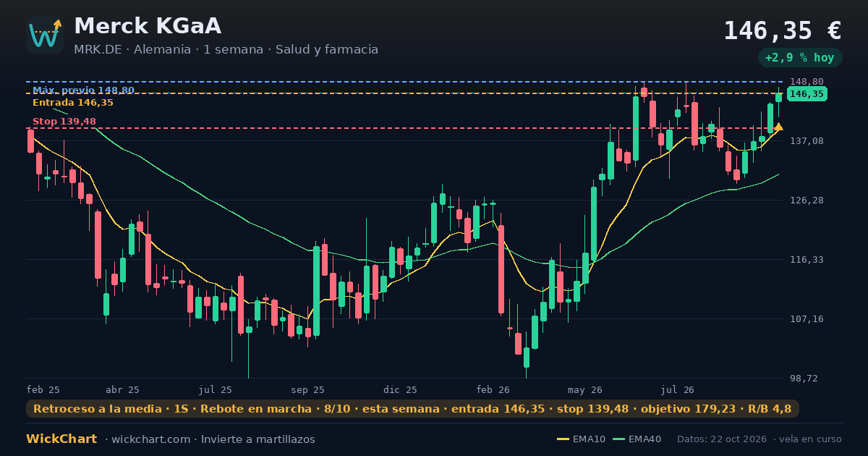Image resolution: width=868 pixels, height=456 pixels.
Task: Click the WickChart brand name in footer
Action: point(61,439)
